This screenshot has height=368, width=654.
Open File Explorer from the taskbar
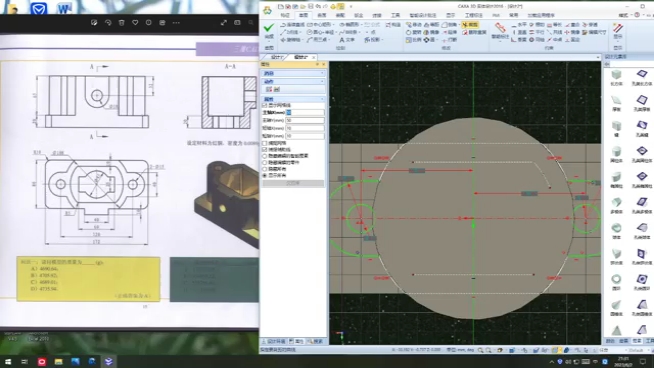[58, 361]
